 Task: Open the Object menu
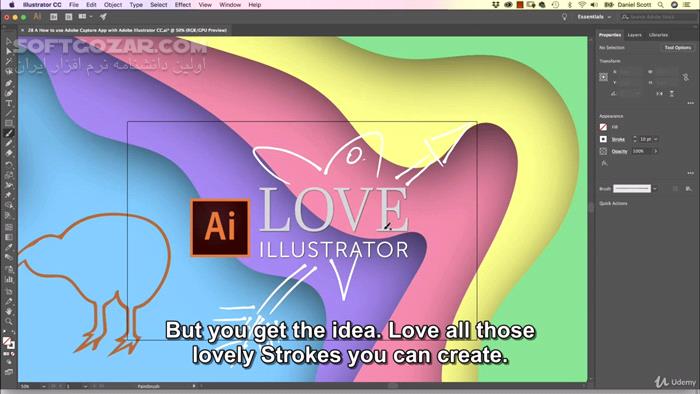pos(112,5)
